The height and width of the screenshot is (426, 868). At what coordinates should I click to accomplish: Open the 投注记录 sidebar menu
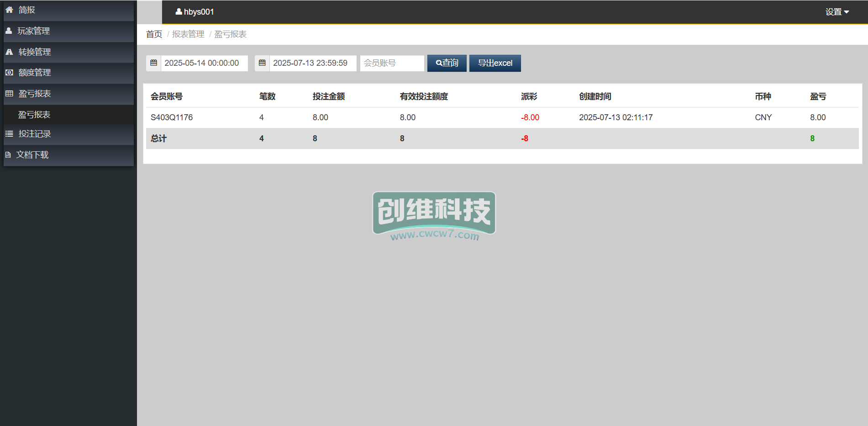click(x=68, y=134)
